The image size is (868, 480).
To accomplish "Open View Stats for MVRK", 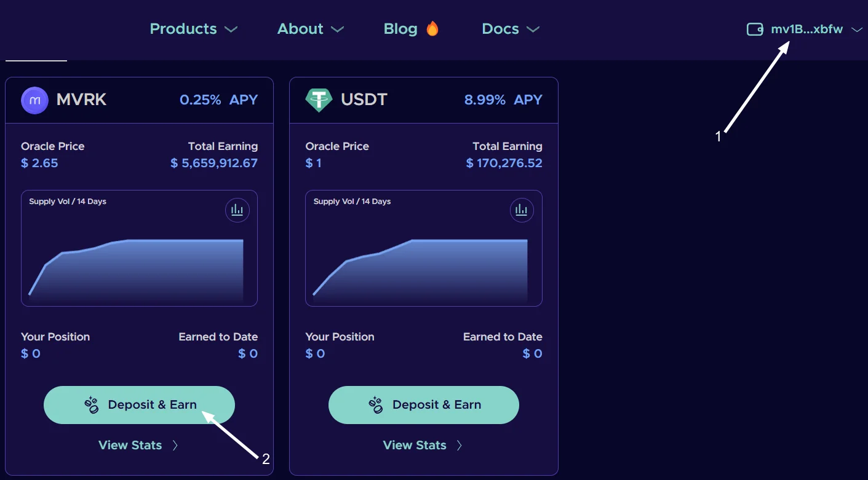I will pyautogui.click(x=138, y=446).
